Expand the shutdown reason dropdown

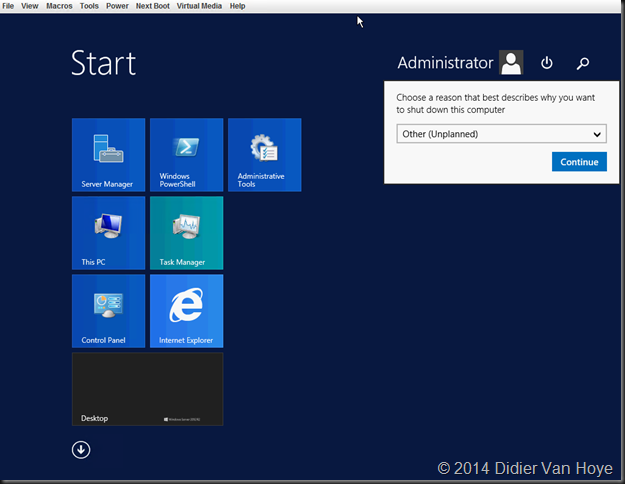click(x=501, y=134)
